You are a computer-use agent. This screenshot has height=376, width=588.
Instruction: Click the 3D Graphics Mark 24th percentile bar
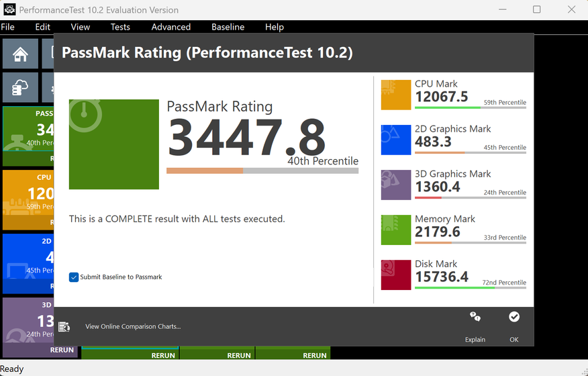(x=471, y=198)
